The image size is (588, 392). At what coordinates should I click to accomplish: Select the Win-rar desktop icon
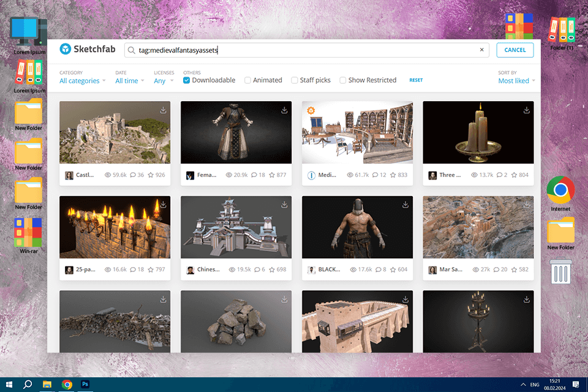28,236
